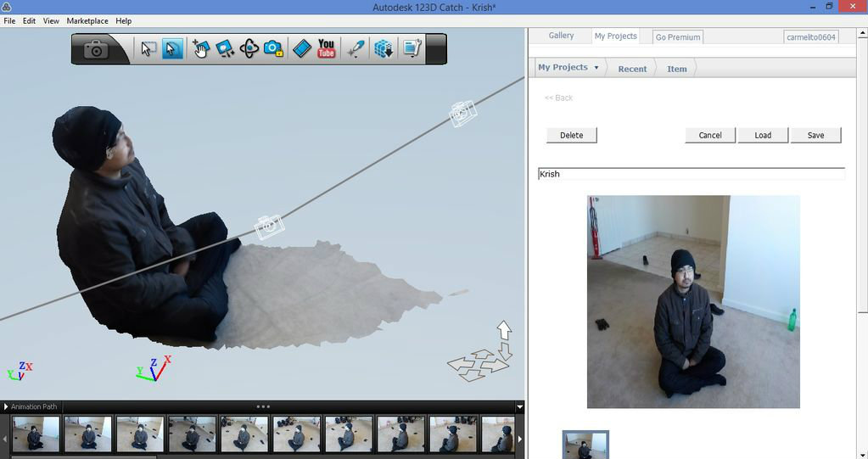Click the large camera capture icon
The width and height of the screenshot is (868, 459).
point(96,49)
